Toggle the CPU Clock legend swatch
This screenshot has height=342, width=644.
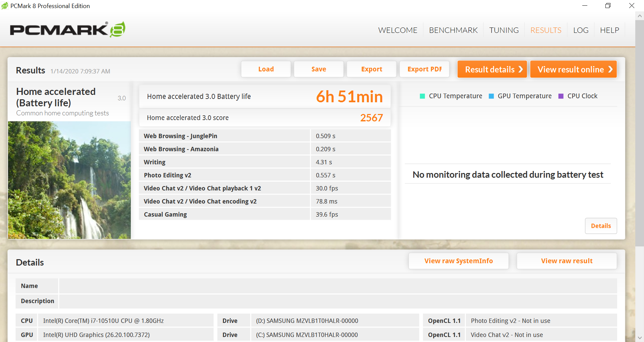tap(561, 96)
